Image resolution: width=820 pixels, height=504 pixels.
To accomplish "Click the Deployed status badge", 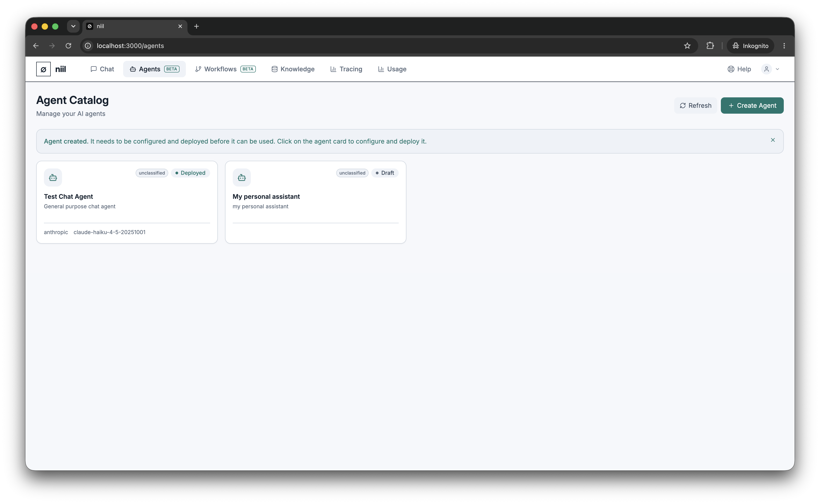I will click(x=190, y=173).
